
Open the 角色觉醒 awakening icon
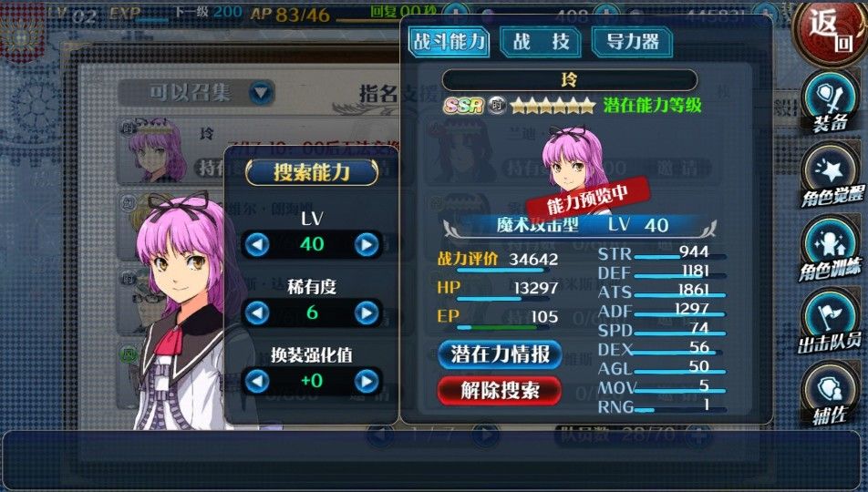[831, 174]
